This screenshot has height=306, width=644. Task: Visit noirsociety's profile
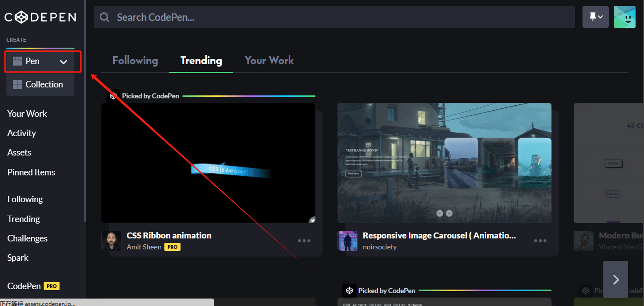381,247
